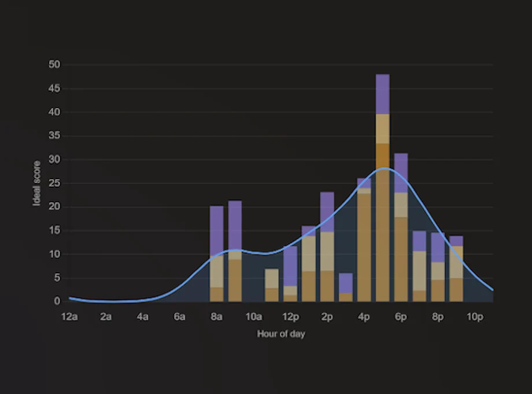
Task: Click the tallest bar at 5p
Action: pos(382,188)
